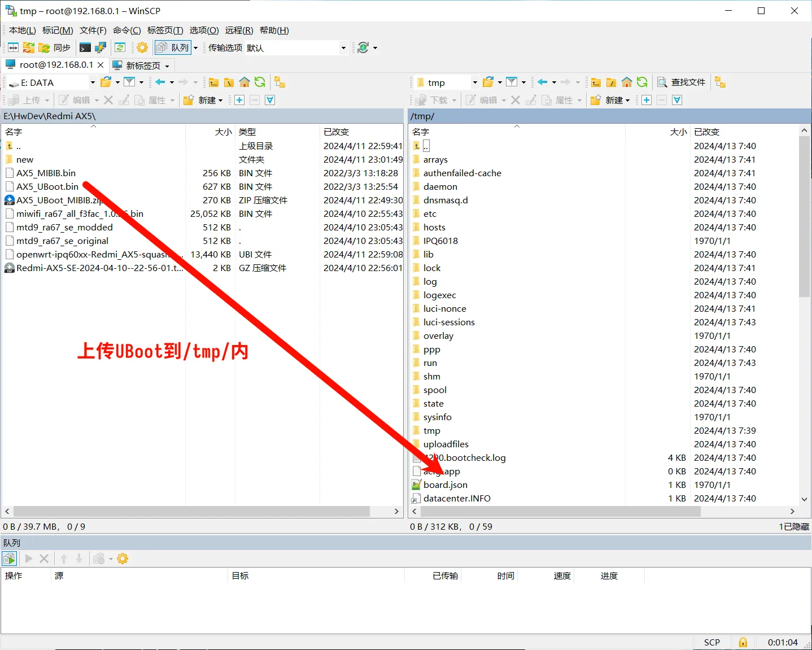Open the terminal console icon
812x650 pixels.
(x=85, y=47)
